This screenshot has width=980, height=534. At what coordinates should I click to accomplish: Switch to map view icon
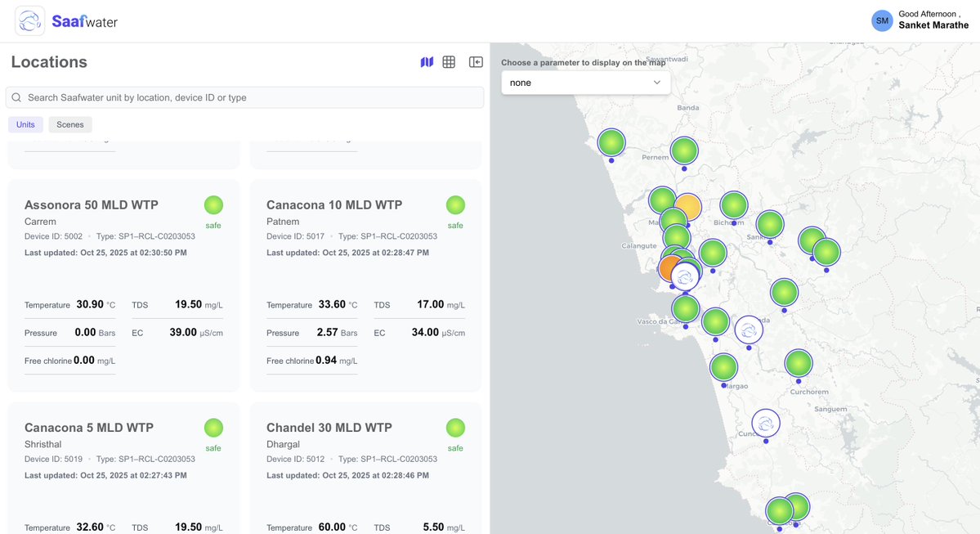pyautogui.click(x=427, y=62)
